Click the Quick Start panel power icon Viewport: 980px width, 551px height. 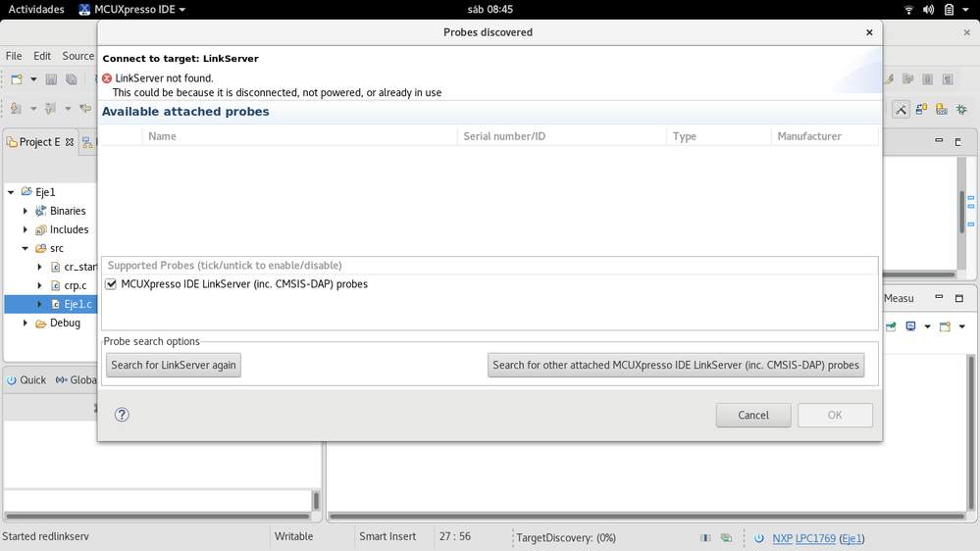tap(10, 380)
